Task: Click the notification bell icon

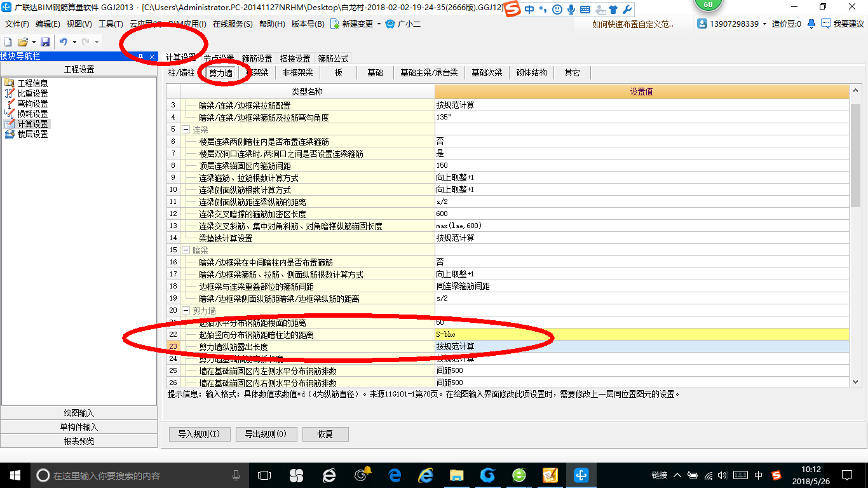Action: pos(811,24)
